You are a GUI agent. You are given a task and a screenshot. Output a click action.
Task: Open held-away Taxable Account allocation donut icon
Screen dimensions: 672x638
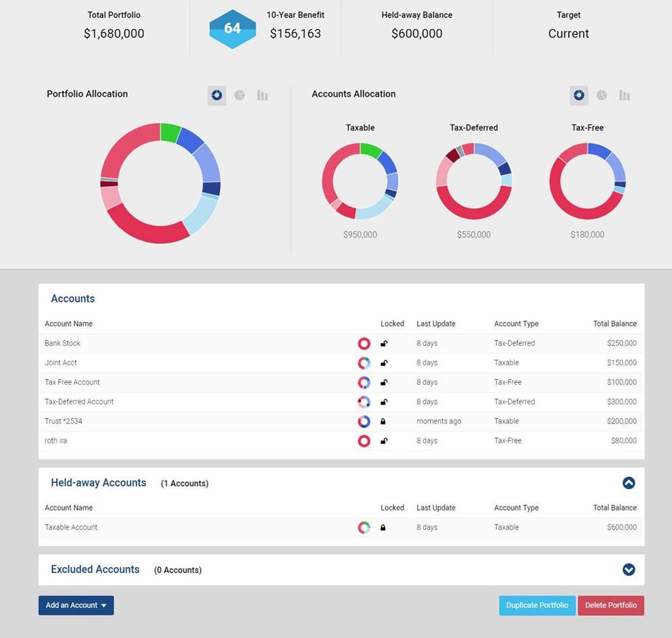point(364,527)
